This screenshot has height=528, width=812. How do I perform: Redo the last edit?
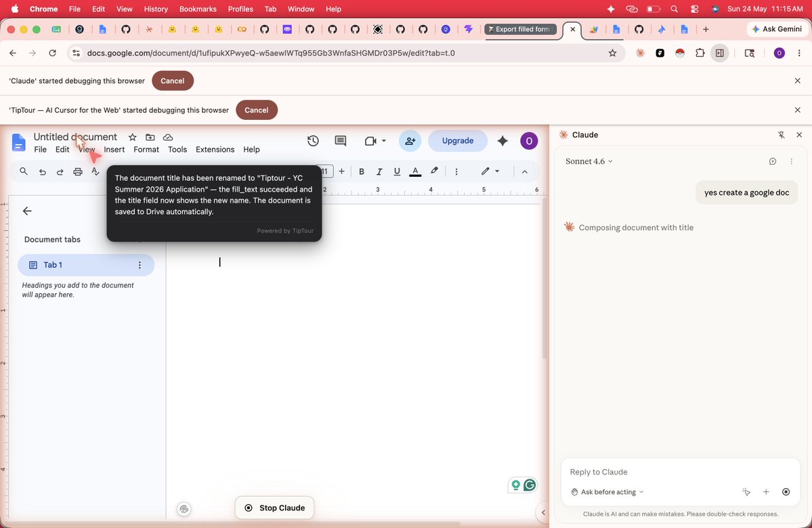60,172
